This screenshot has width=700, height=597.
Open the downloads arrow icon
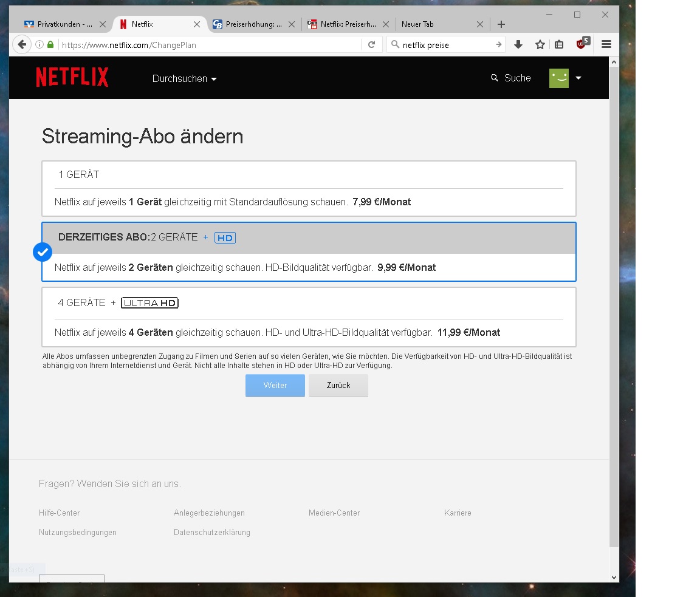tap(518, 44)
